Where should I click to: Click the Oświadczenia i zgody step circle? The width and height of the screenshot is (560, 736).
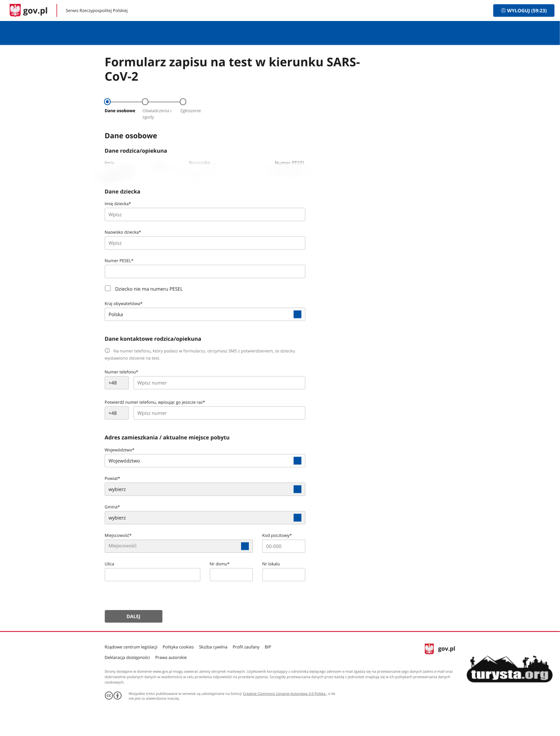tap(145, 101)
